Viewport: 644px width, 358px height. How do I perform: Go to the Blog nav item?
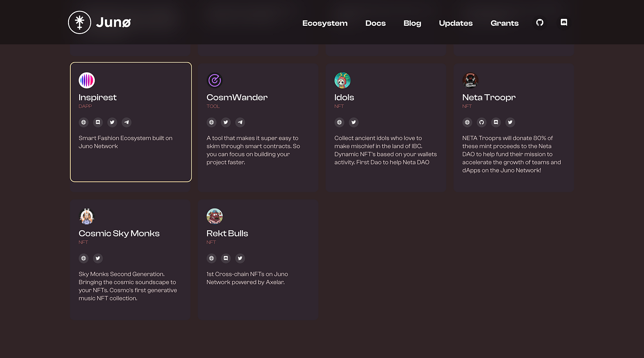412,23
